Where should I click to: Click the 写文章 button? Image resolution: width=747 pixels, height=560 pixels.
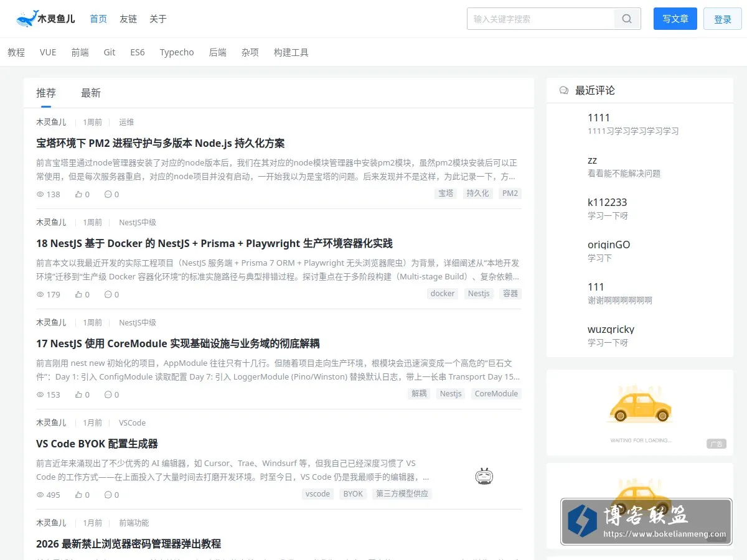point(675,19)
